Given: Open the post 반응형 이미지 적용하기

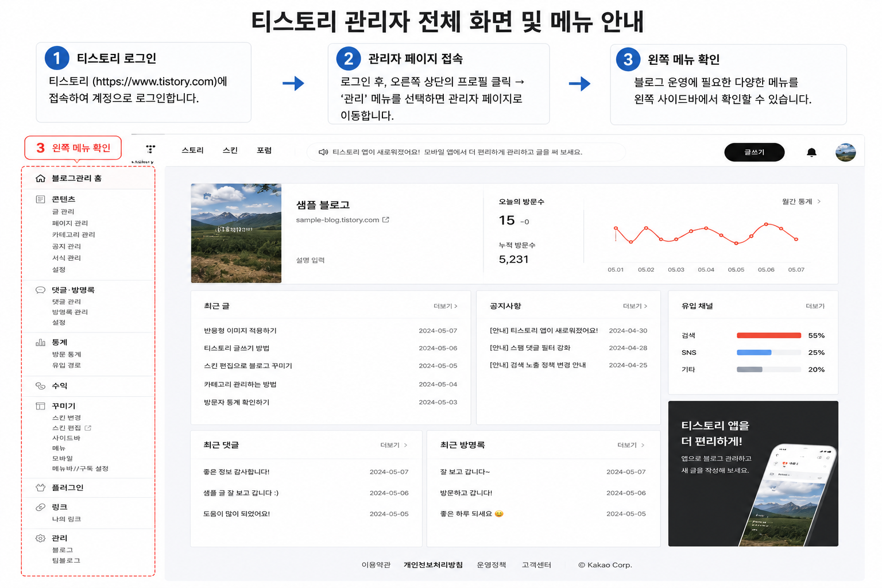Looking at the screenshot, I should [241, 331].
